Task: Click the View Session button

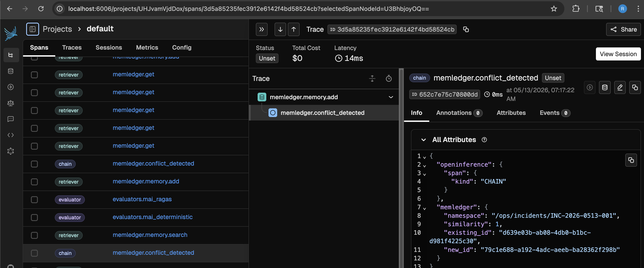Action: pos(618,54)
